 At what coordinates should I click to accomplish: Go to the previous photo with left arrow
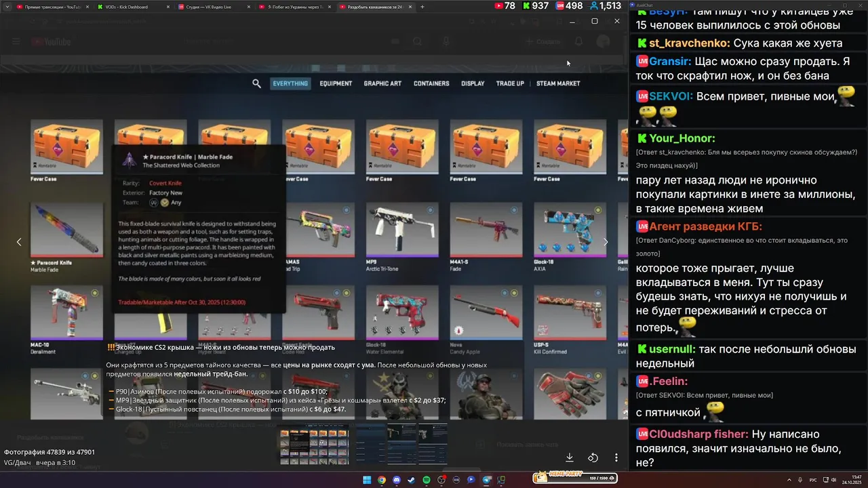tap(19, 242)
